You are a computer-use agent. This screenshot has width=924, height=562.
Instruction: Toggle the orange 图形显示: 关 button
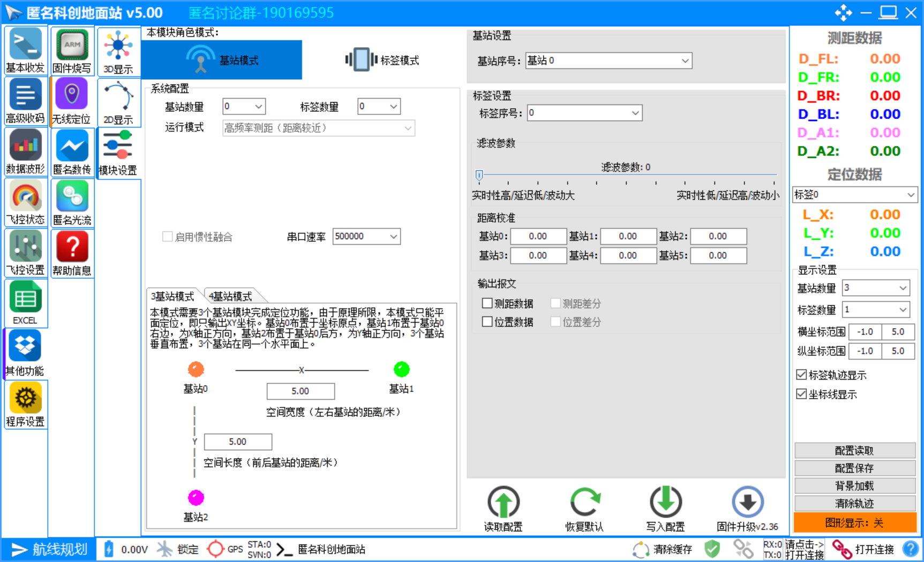point(854,522)
